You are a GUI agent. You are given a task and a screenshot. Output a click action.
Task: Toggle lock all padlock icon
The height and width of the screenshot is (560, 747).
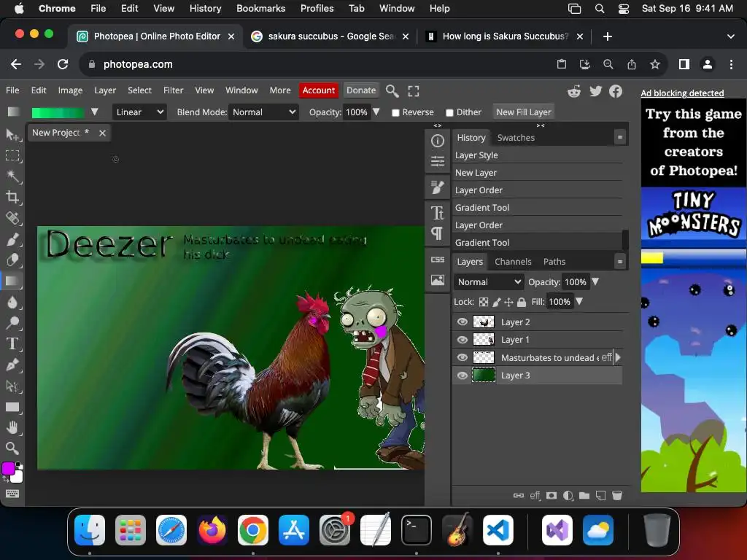522,302
